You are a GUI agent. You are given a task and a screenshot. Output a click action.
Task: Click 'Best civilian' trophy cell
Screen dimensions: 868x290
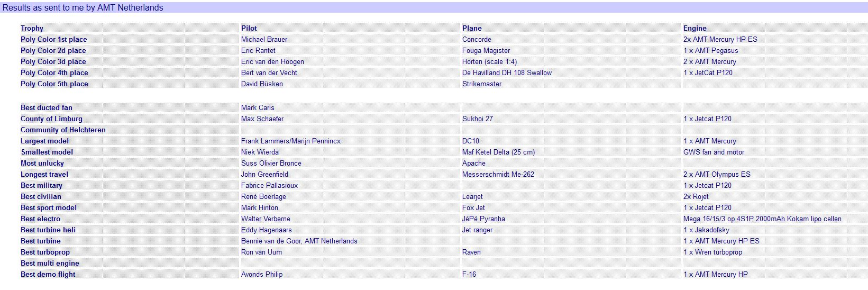point(41,196)
